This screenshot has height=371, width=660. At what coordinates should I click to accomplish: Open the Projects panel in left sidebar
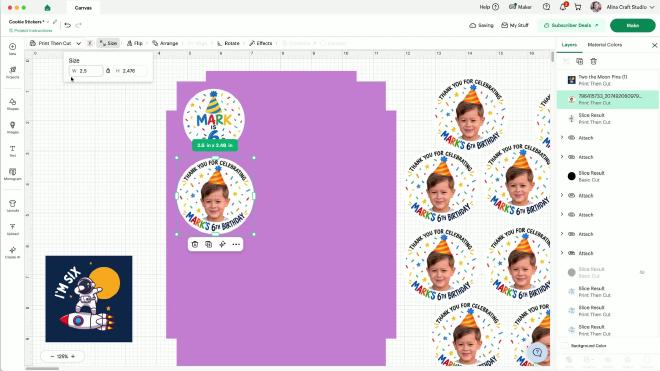(13, 72)
